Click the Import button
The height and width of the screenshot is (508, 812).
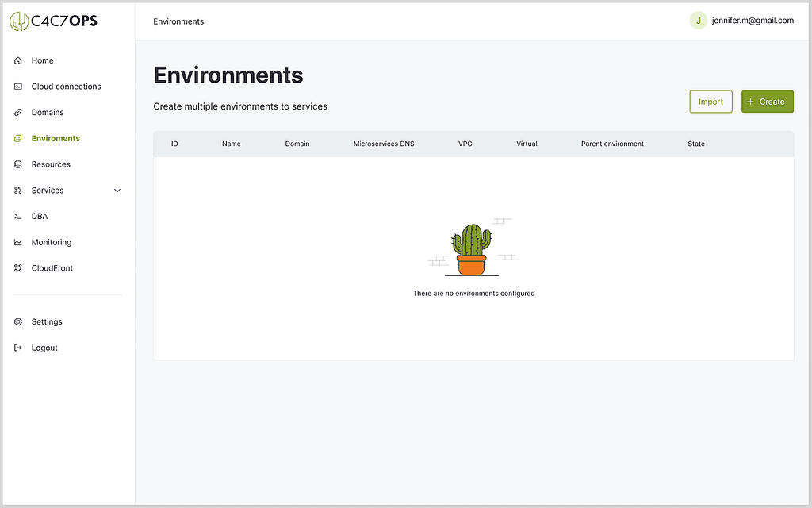(710, 102)
